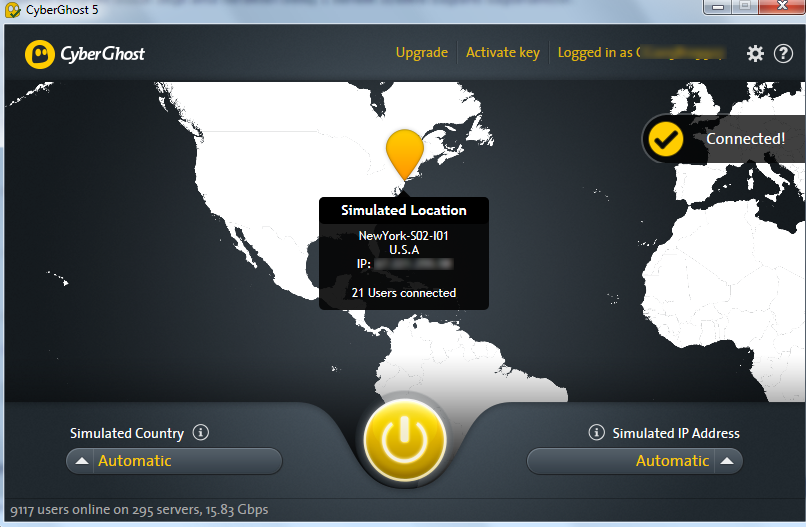Click the Logged in as account link
Image resolution: width=806 pixels, height=527 pixels.
(x=642, y=52)
